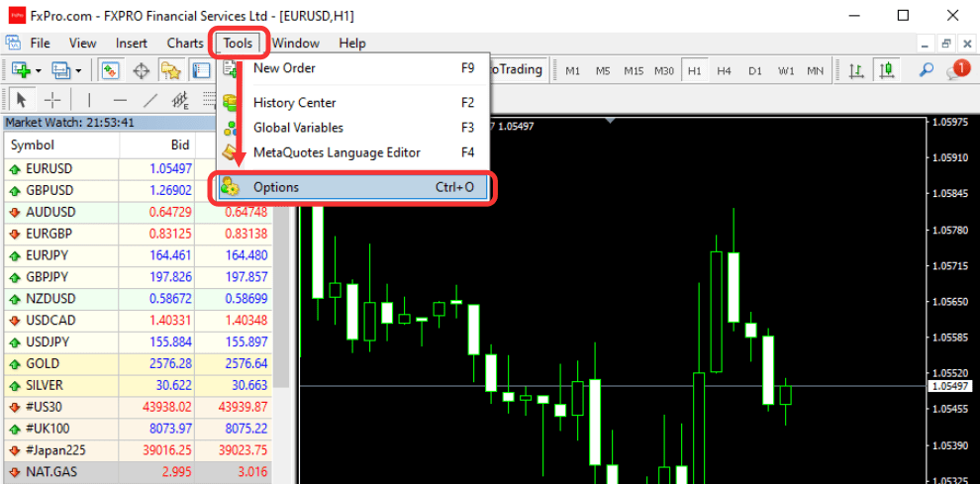Open the Window menu
Image resolution: width=980 pixels, height=484 pixels.
pyautogui.click(x=296, y=44)
